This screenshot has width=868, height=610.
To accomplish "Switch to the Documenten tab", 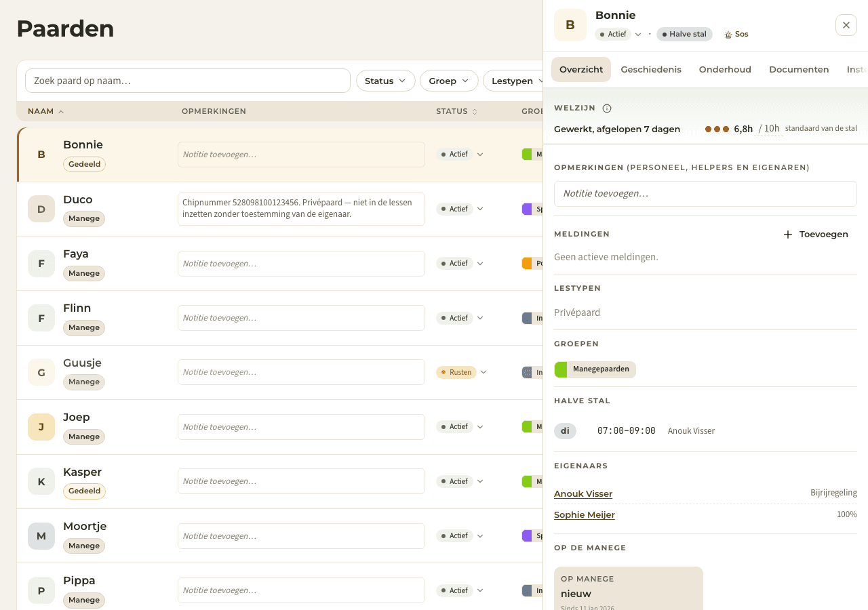I will (799, 69).
